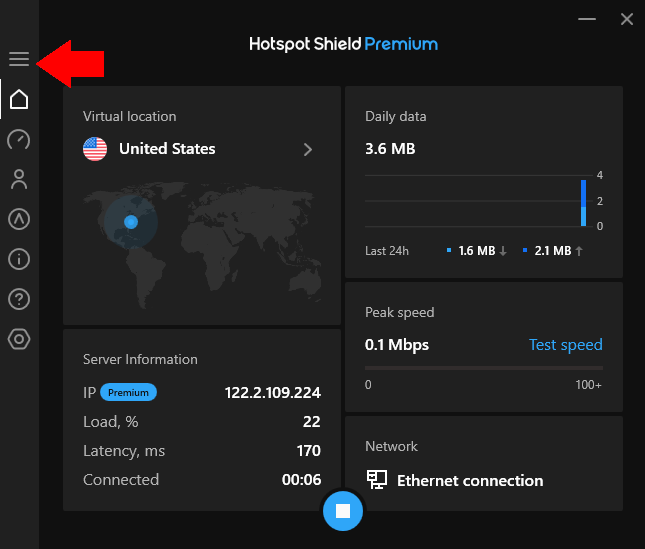The width and height of the screenshot is (645, 549).
Task: Click the Last 24h label
Action: pos(387,251)
